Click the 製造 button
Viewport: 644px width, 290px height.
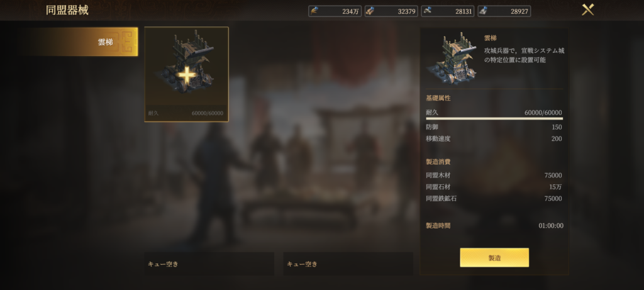494,257
